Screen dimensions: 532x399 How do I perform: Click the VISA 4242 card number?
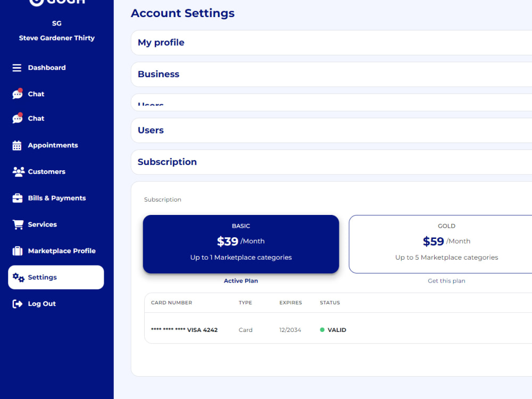[184, 330]
